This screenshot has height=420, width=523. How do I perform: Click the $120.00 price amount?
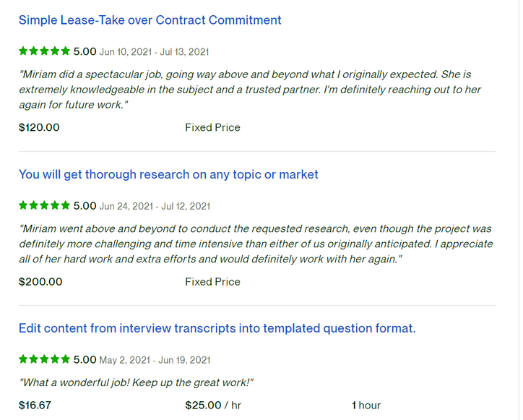39,127
